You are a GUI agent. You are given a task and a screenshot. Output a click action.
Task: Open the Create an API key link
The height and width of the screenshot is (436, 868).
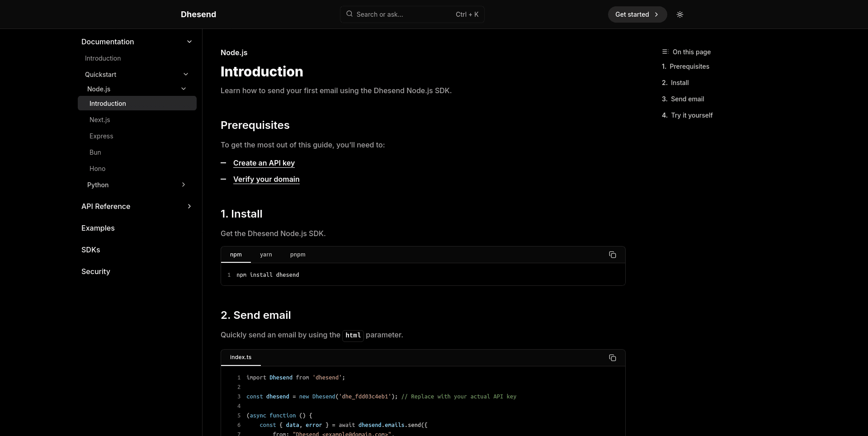(x=264, y=163)
